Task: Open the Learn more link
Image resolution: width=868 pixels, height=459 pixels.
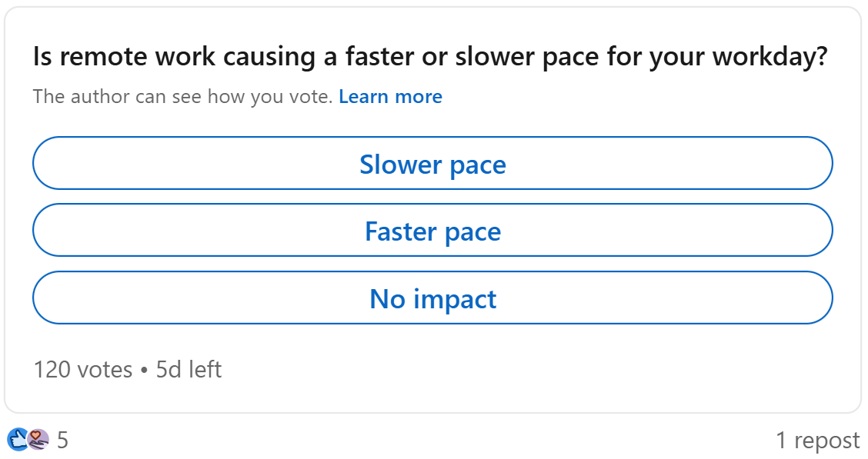Action: 390,96
